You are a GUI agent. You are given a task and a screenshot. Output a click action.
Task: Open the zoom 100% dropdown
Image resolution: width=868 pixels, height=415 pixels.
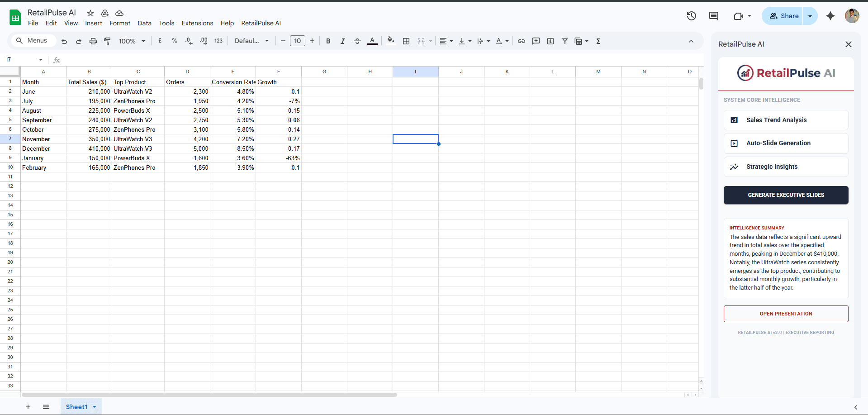(132, 41)
